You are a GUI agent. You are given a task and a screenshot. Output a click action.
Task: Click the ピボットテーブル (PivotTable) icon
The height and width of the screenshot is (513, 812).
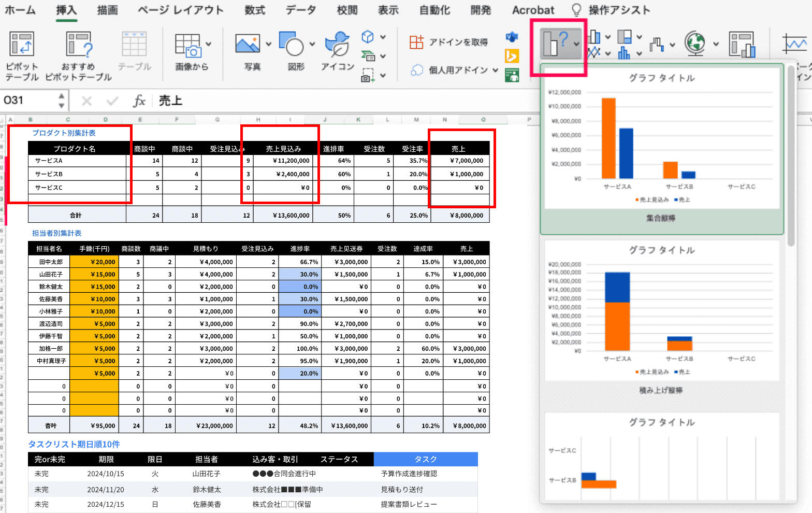21,45
